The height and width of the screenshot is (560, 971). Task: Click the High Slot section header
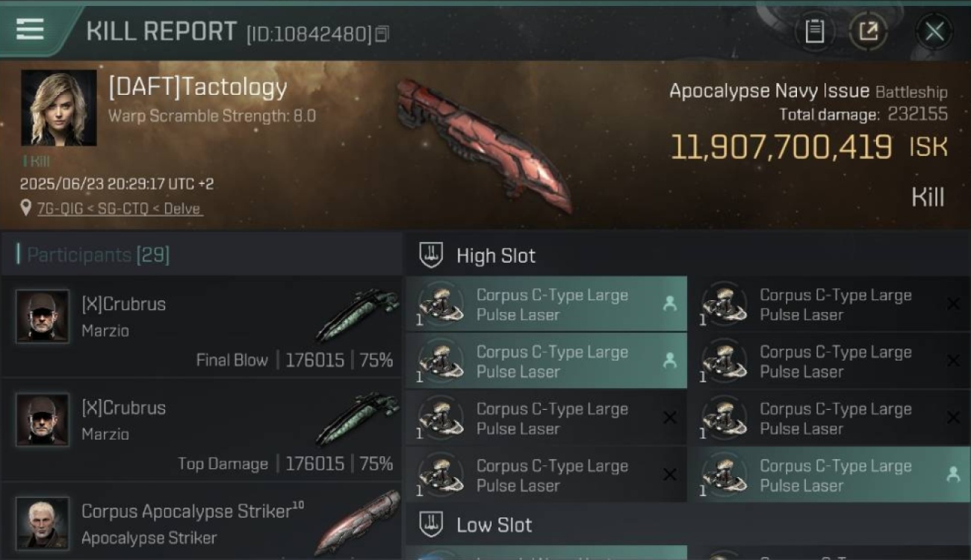687,255
